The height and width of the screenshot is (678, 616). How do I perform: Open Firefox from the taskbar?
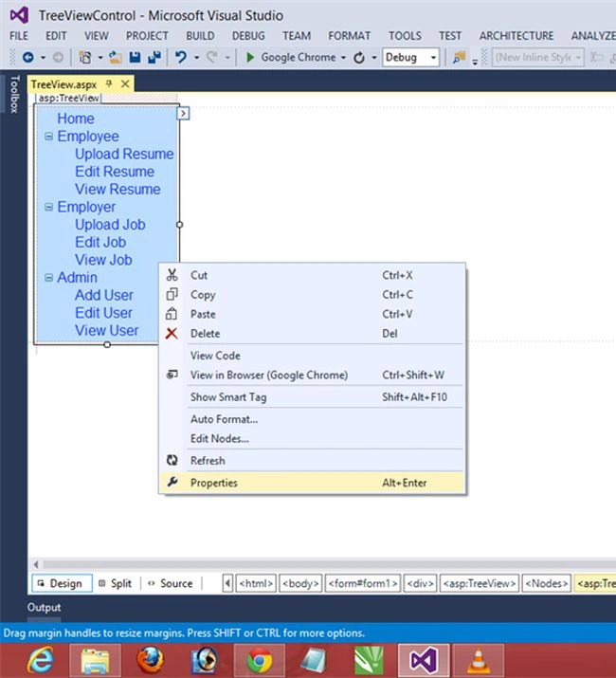151,660
